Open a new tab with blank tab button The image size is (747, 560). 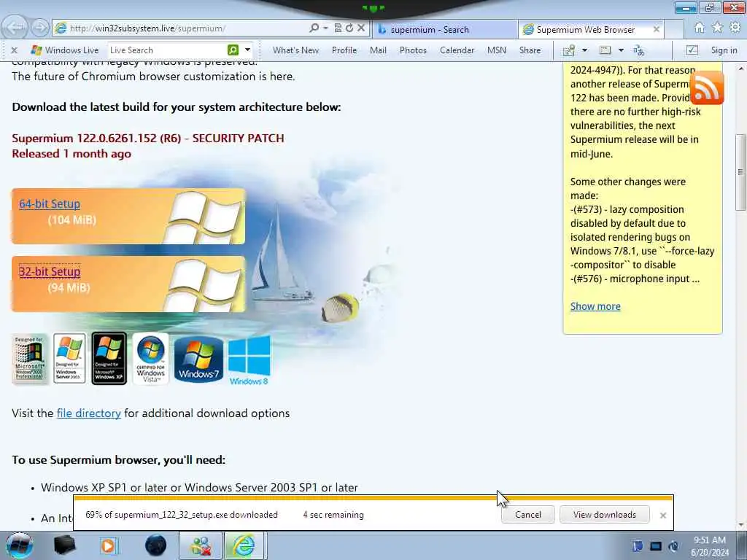[x=674, y=29]
